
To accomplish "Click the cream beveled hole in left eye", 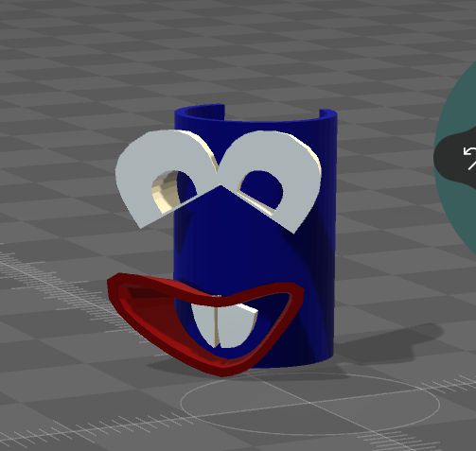I will click(164, 193).
